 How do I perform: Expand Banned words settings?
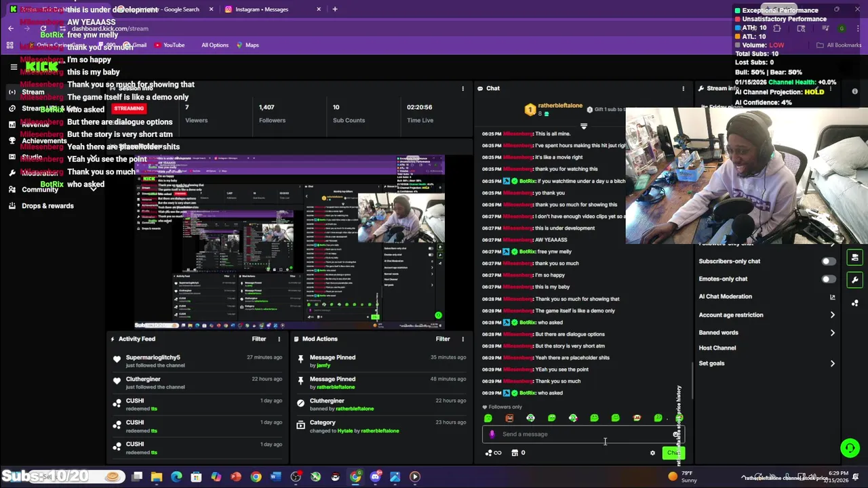[x=833, y=333]
